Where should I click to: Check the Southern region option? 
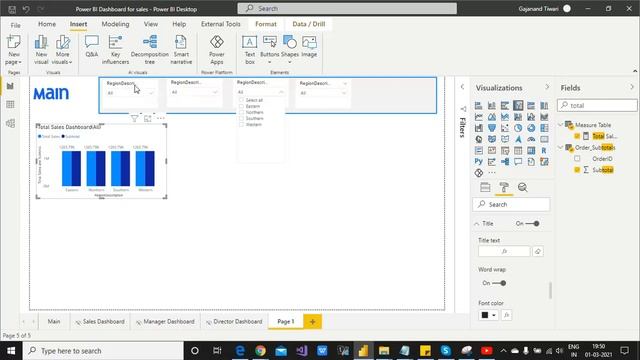click(241, 118)
